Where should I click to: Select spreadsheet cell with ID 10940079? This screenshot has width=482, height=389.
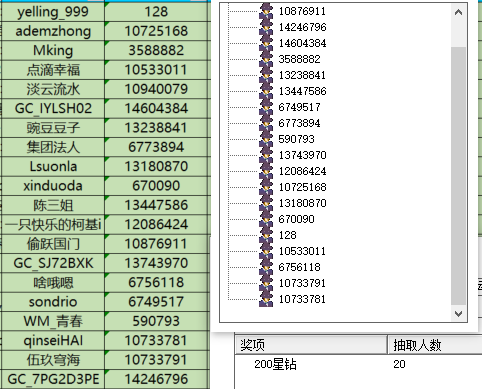157,89
